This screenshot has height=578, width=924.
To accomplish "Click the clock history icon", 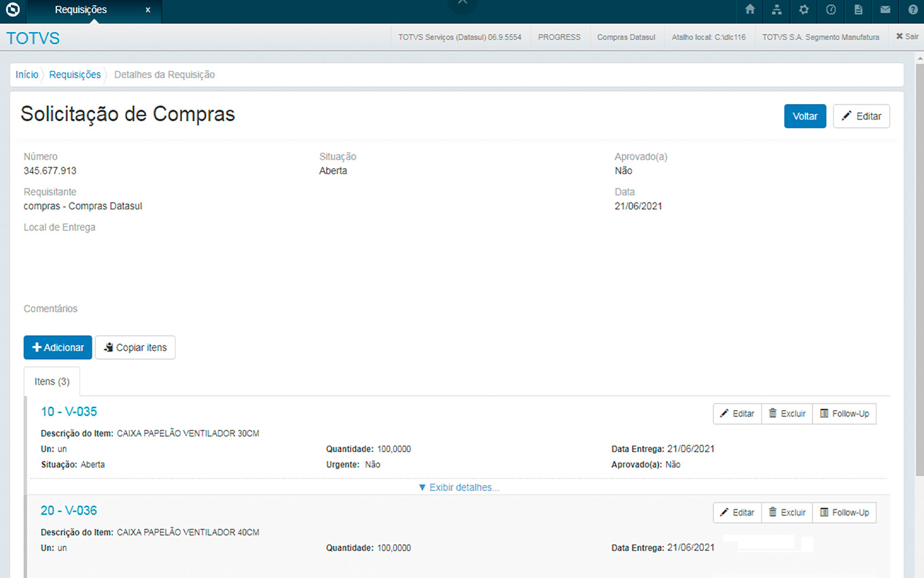I will point(831,10).
